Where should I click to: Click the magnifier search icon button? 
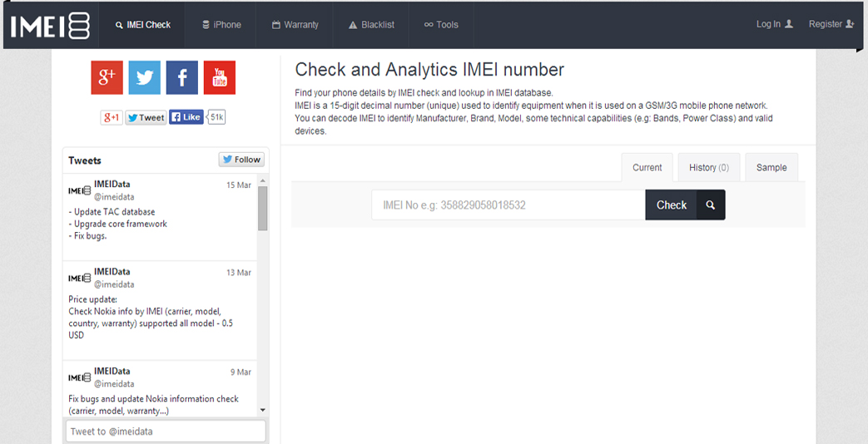pos(710,205)
